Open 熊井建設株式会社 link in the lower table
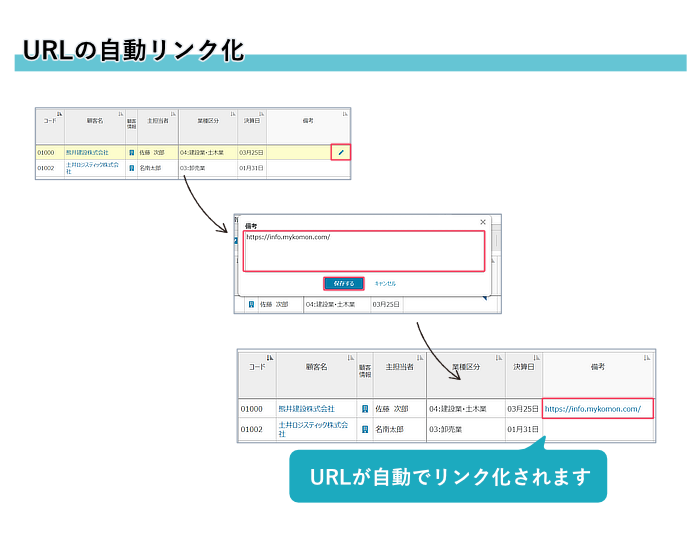 point(306,409)
